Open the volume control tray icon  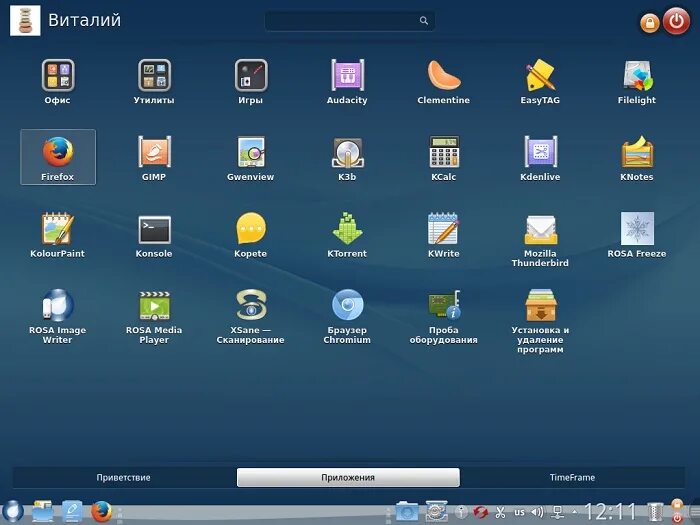(538, 512)
